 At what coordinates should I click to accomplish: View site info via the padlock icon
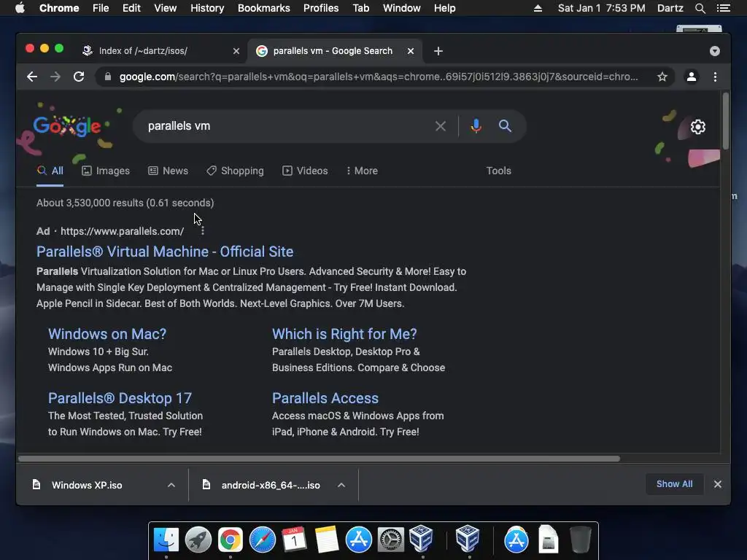click(x=108, y=77)
